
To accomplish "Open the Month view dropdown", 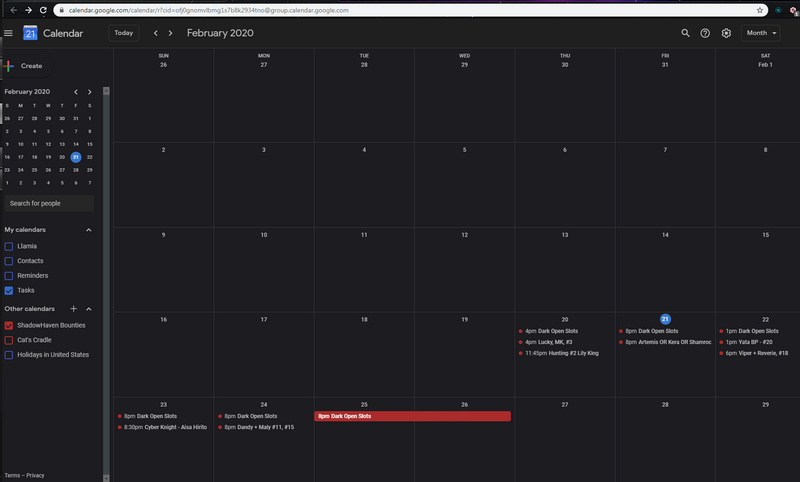I will (x=761, y=33).
